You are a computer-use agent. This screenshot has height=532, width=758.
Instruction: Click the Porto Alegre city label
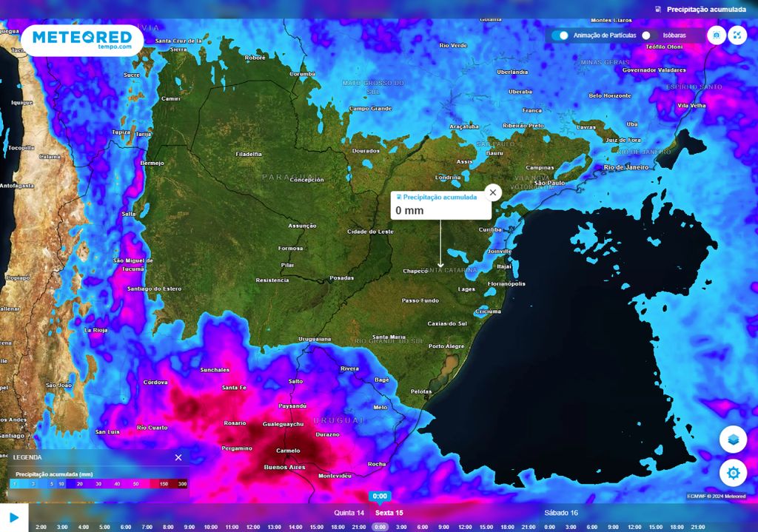pyautogui.click(x=446, y=346)
